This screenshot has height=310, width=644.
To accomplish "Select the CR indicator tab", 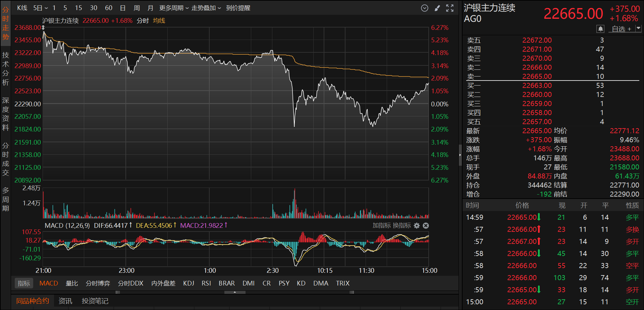I will [x=267, y=283].
